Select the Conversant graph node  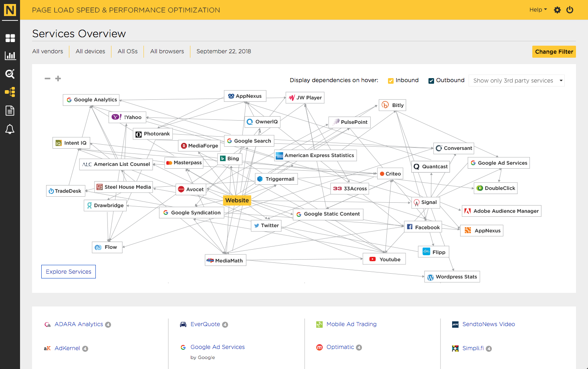click(x=454, y=148)
